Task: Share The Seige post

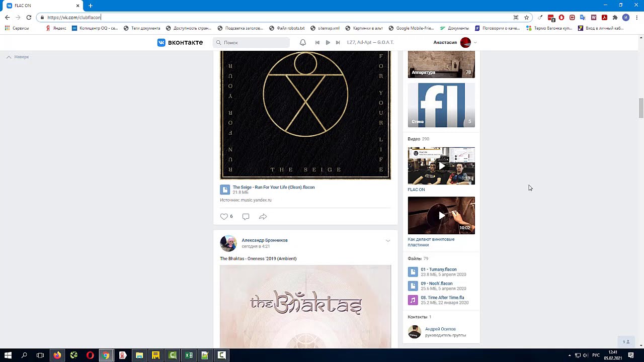Action: (263, 217)
